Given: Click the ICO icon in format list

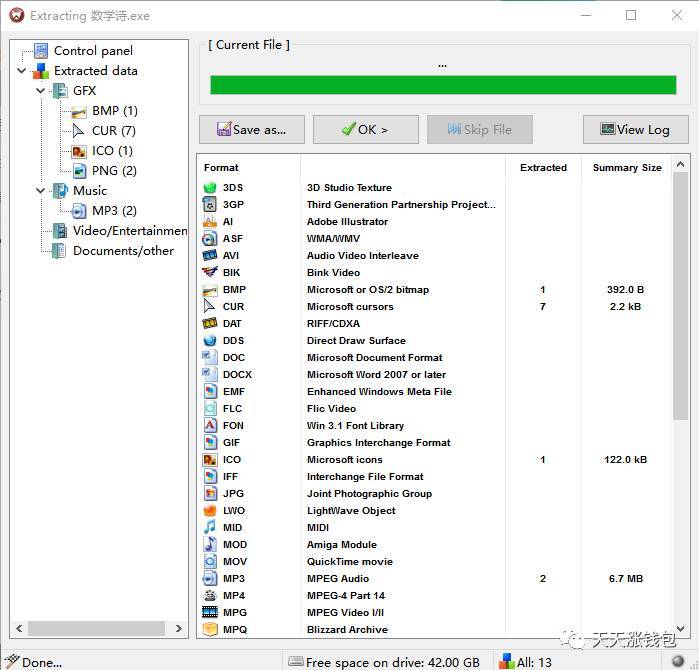Looking at the screenshot, I should [x=210, y=460].
